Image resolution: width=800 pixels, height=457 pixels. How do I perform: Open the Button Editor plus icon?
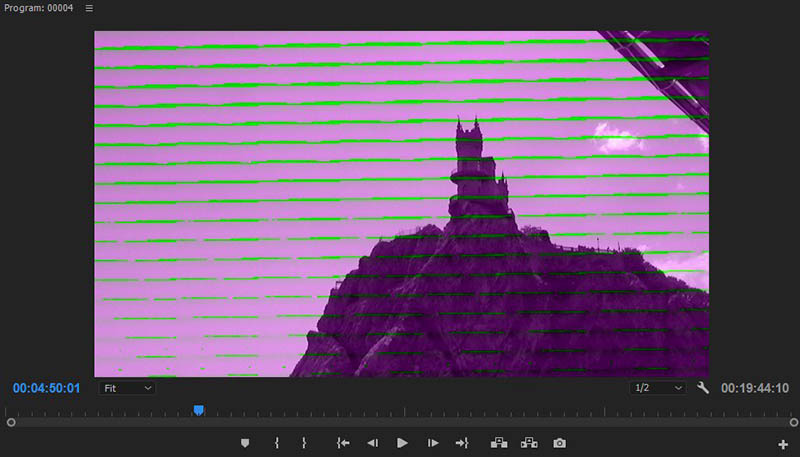point(783,445)
